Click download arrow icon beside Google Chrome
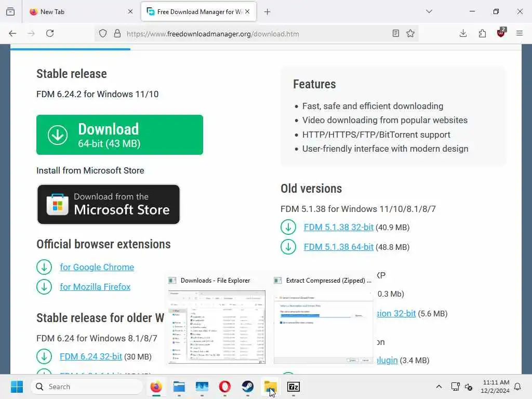This screenshot has height=399, width=532. (44, 267)
